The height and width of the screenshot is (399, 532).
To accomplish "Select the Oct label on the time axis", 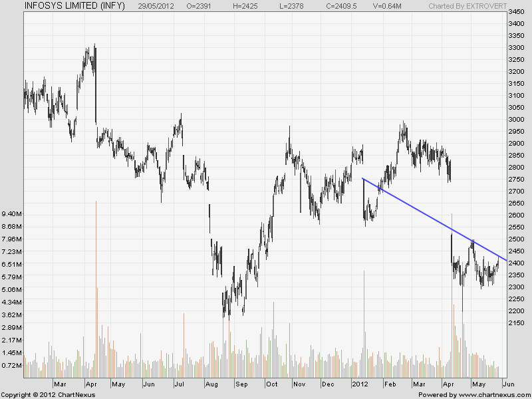I will point(272,384).
